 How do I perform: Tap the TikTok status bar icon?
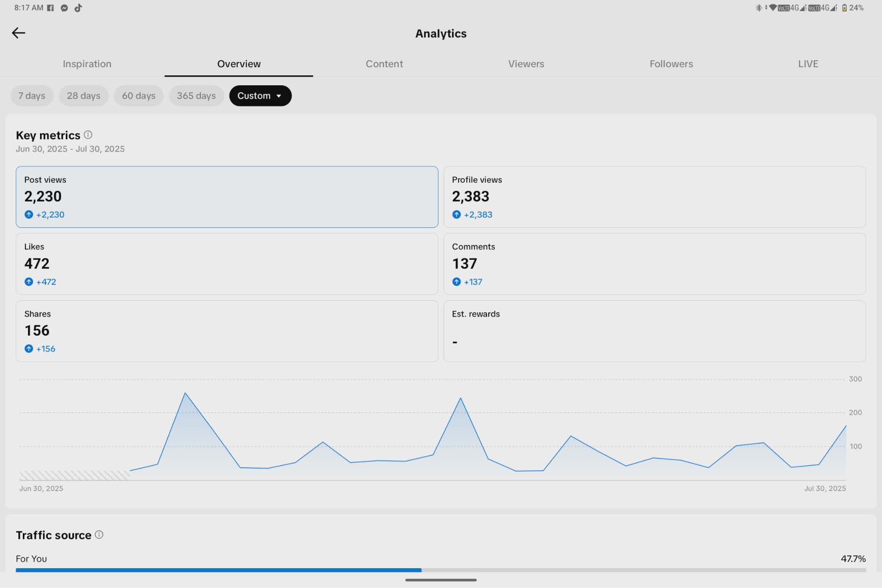point(78,8)
